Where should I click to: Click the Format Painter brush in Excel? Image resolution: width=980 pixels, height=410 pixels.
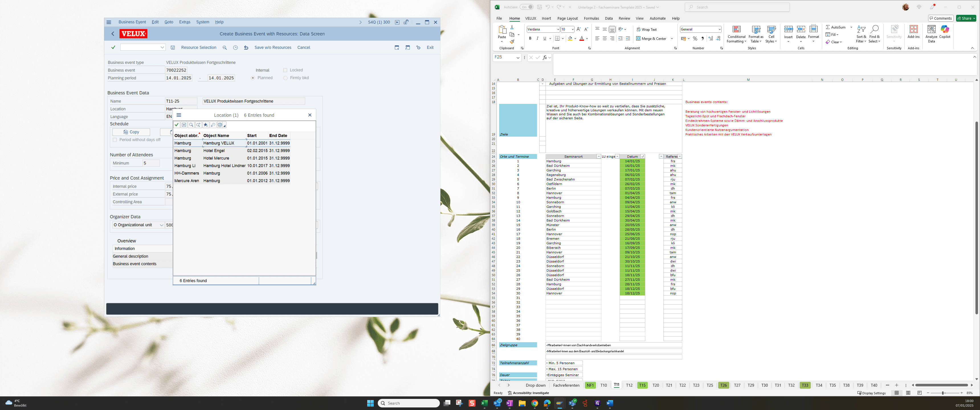[512, 42]
